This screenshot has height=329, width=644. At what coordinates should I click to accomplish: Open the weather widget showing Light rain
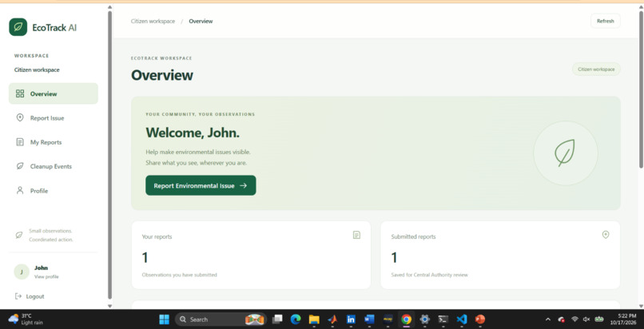coord(26,319)
